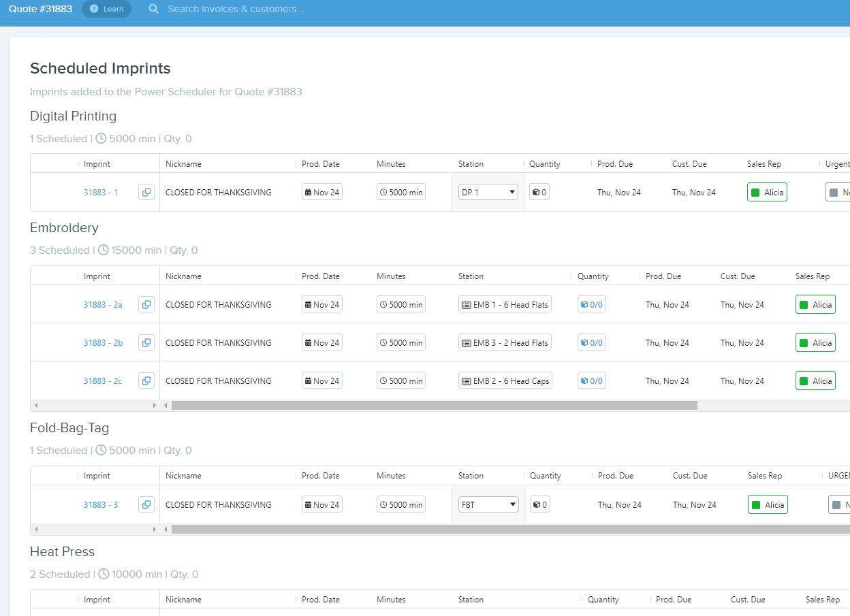Open imprint link 31883 - 1
This screenshot has width=850, height=616.
(101, 193)
